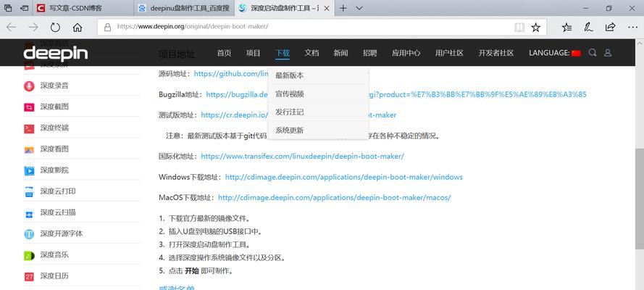Open the 文档 nav menu
This screenshot has width=644, height=290.
pyautogui.click(x=311, y=53)
